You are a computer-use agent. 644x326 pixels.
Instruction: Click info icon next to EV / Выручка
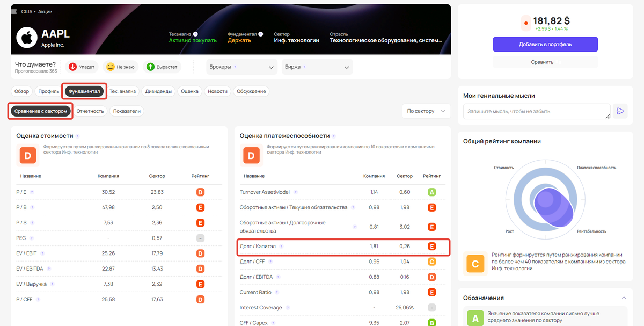coord(51,284)
